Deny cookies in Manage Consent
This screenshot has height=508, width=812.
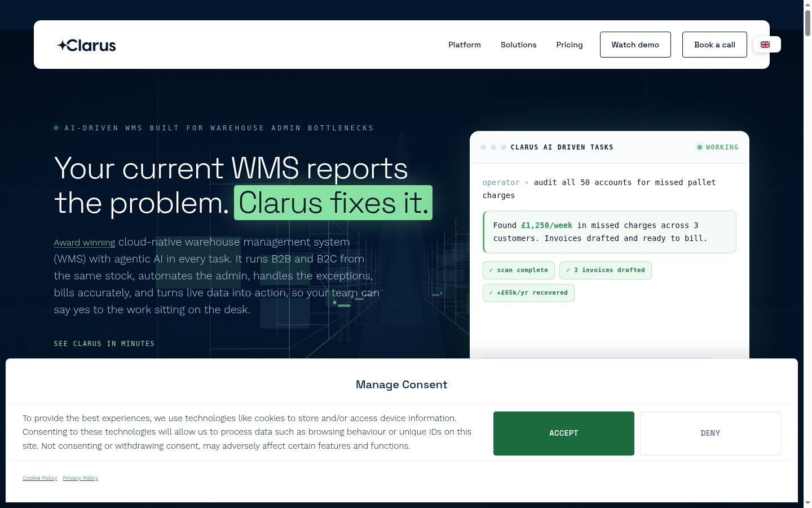point(710,433)
